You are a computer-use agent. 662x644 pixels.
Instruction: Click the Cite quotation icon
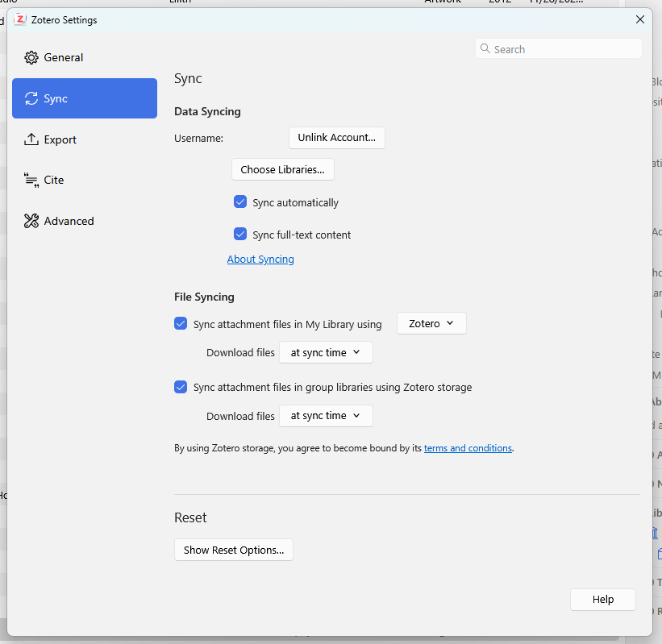coord(31,180)
